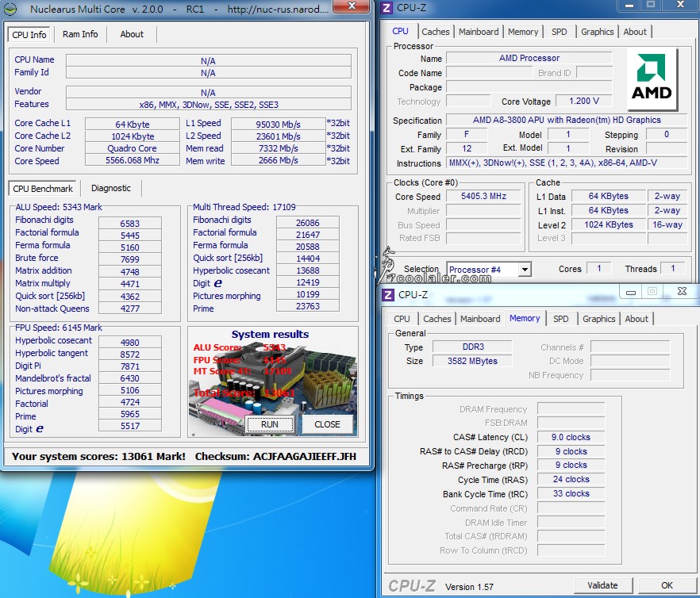This screenshot has width=700, height=598.
Task: Click the Validate button in CPU-Z
Action: click(x=602, y=585)
